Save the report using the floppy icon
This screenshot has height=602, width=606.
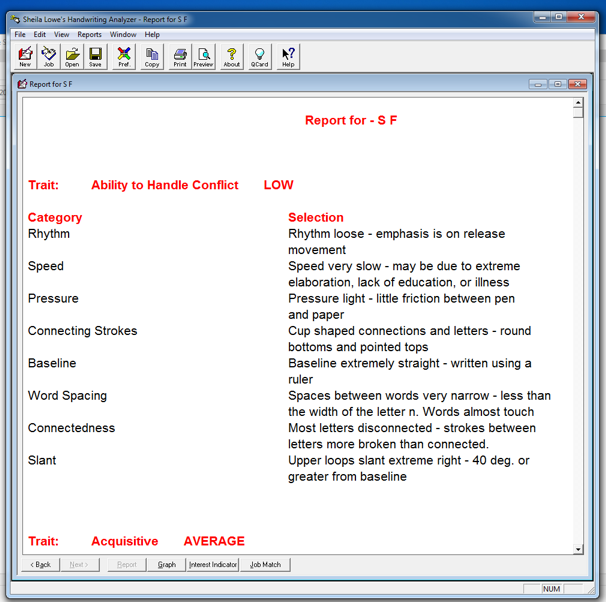[x=95, y=57]
